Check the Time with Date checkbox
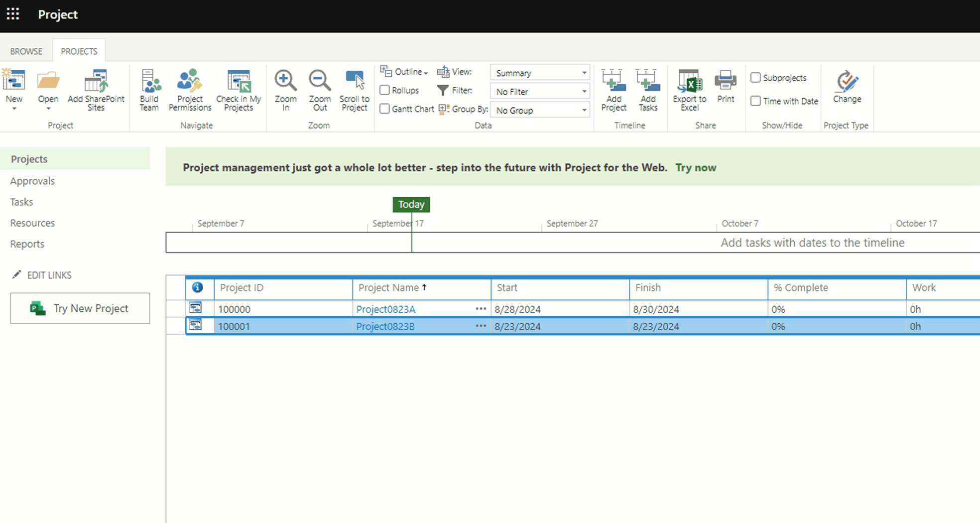This screenshot has width=980, height=523. coord(755,101)
